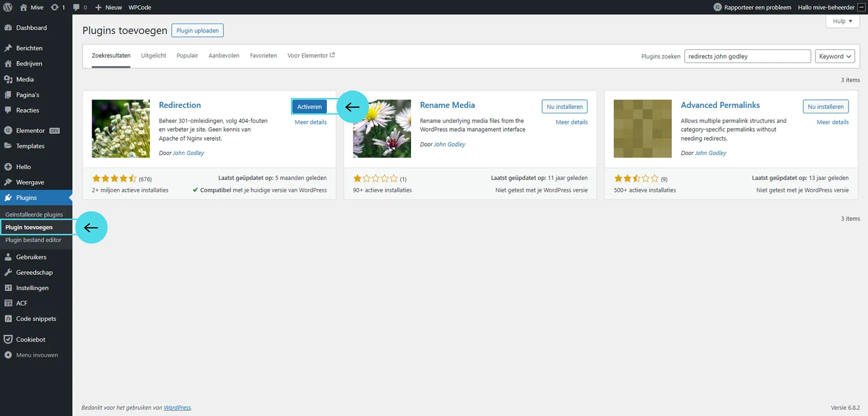
Task: Click the Plugin uploaden button
Action: [198, 31]
